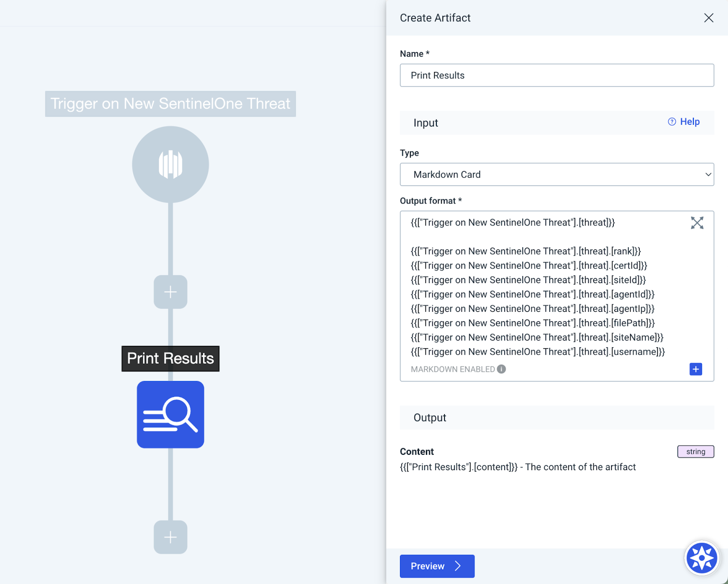
Task: Select the SentinelOne trigger node circle
Action: (x=170, y=164)
